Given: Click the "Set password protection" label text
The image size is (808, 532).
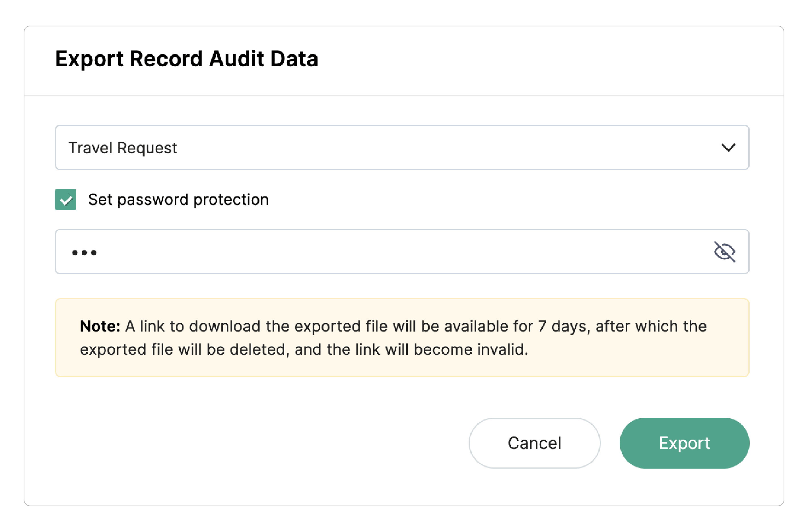Looking at the screenshot, I should (x=178, y=200).
